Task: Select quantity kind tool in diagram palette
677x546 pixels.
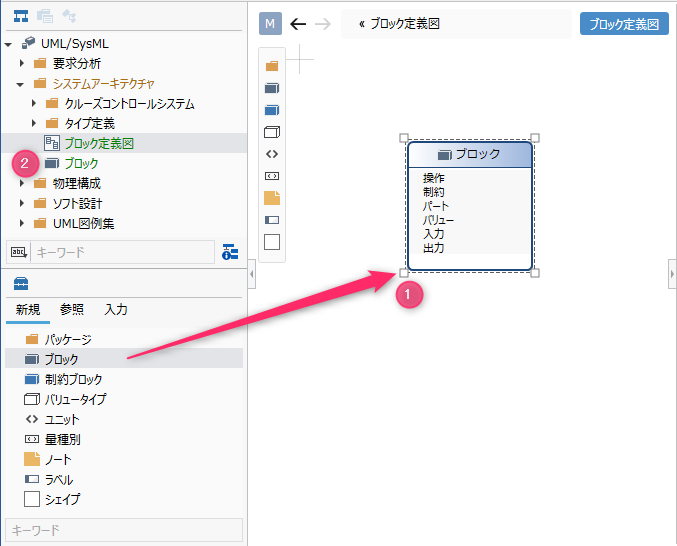Action: click(x=272, y=176)
